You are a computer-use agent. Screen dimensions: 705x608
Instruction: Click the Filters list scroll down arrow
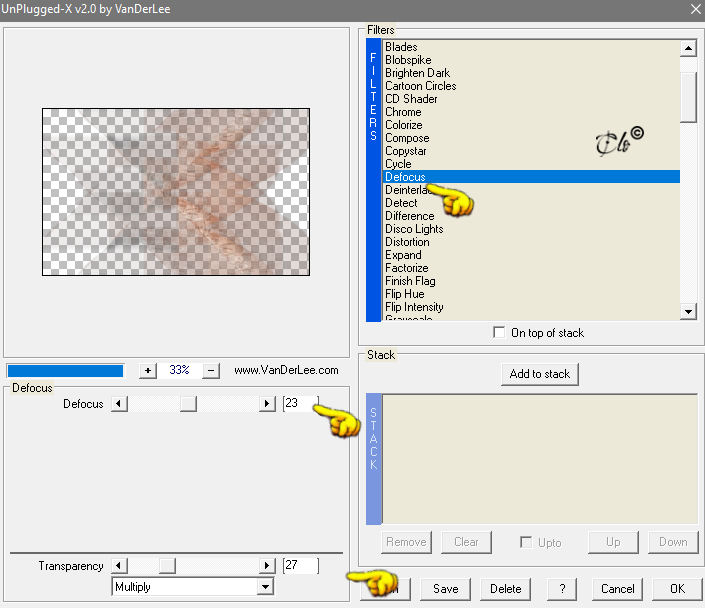pyautogui.click(x=688, y=311)
